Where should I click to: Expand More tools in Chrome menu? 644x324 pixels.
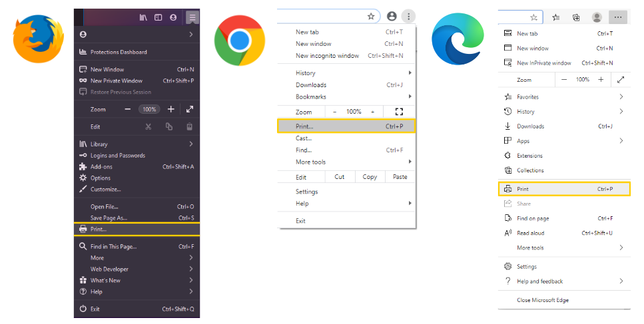[347, 162]
